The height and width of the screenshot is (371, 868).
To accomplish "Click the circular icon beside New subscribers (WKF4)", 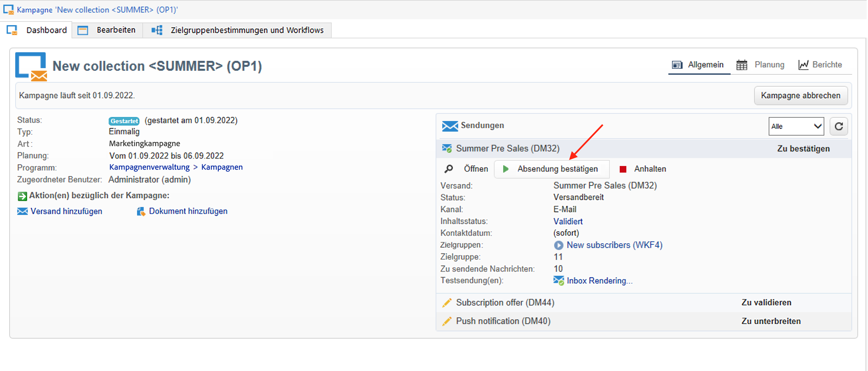I will (558, 245).
